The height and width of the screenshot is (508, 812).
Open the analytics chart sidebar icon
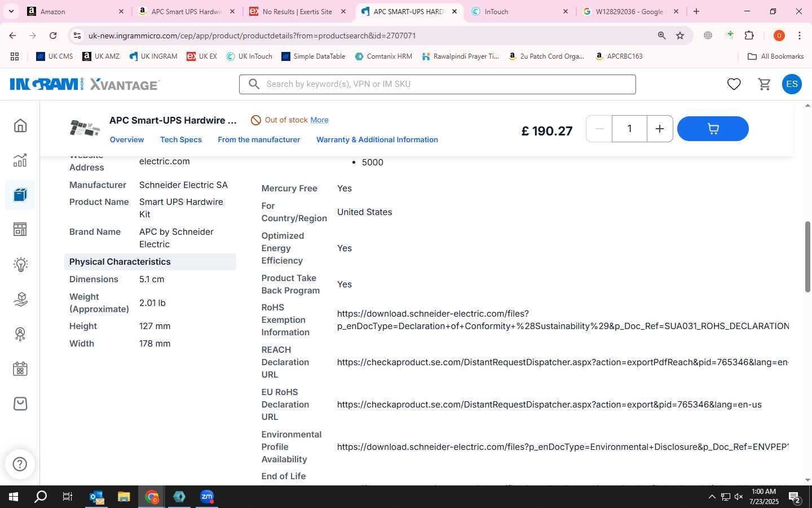coord(20,160)
